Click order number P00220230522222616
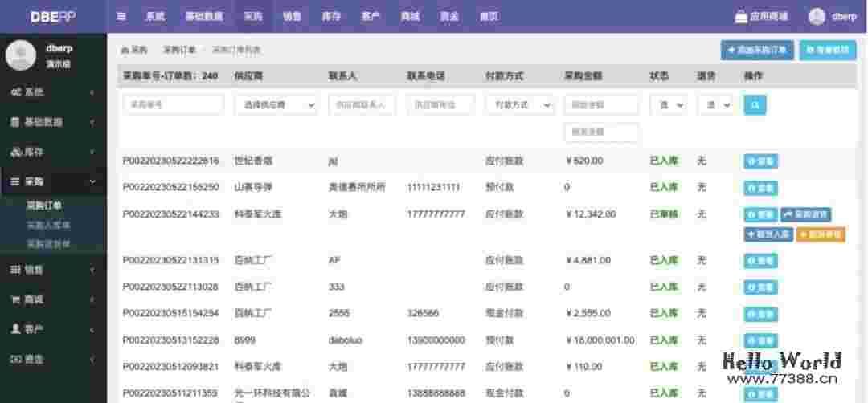Screen dimensions: 868x403 [x=170, y=161]
